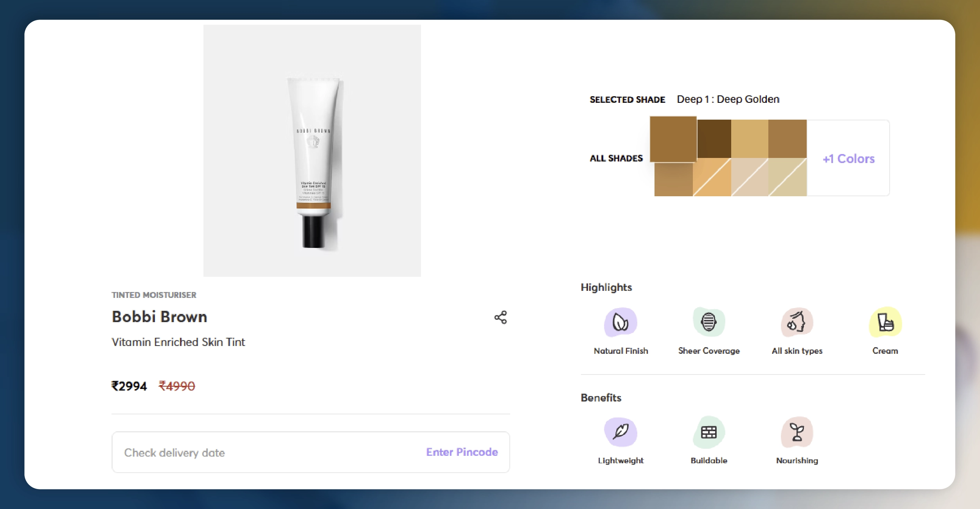Pick the medium brown swatch next to +1 Colors

pyautogui.click(x=787, y=139)
